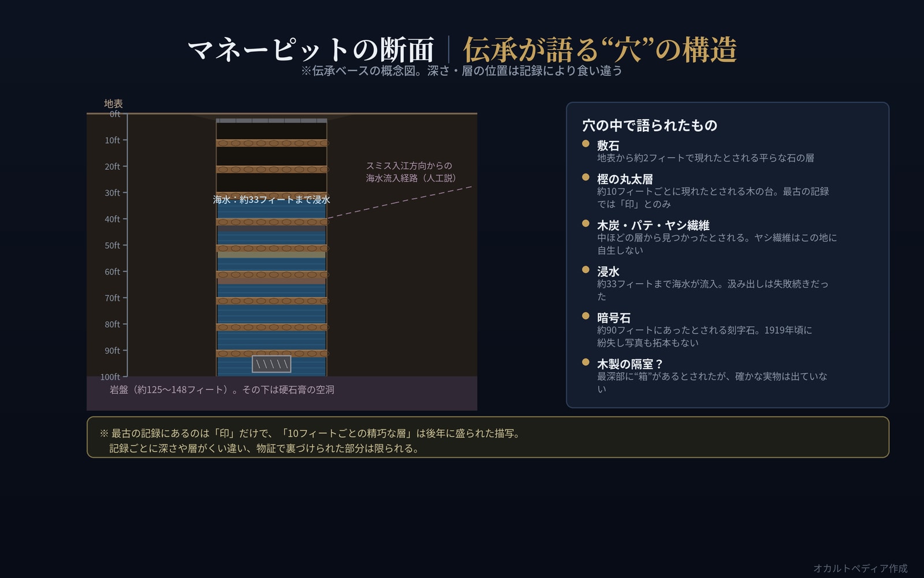Click the cipher stone graphic near 90ft

(271, 364)
